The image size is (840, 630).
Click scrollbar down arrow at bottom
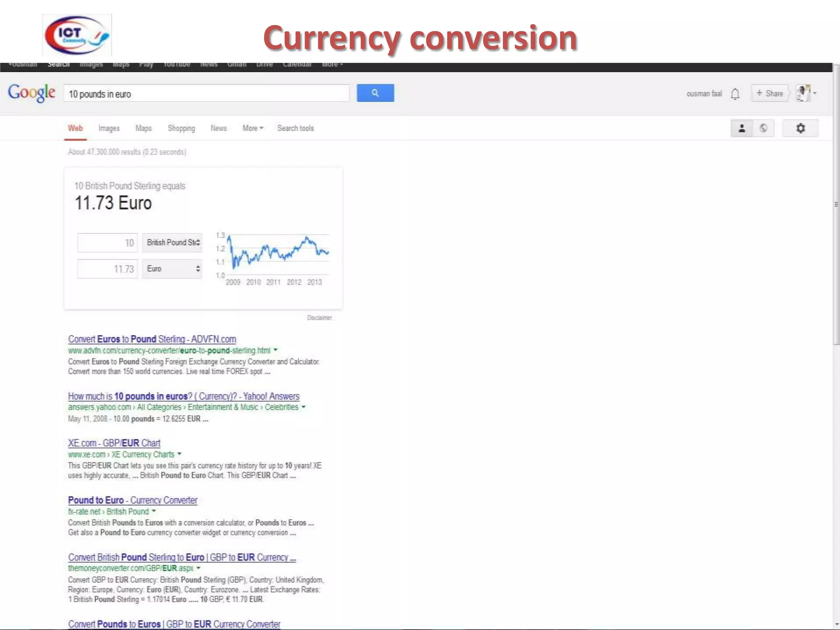pos(836,625)
